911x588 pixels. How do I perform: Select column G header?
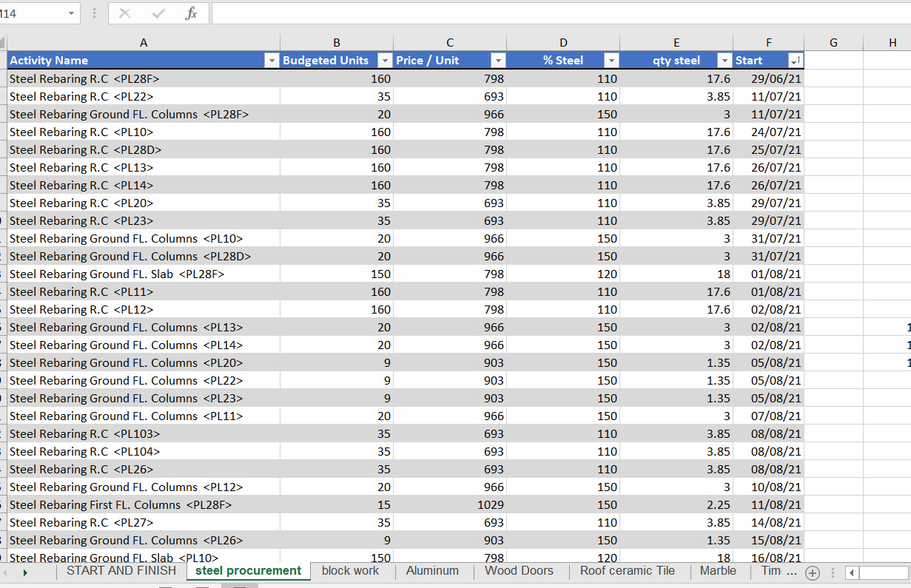tap(833, 43)
